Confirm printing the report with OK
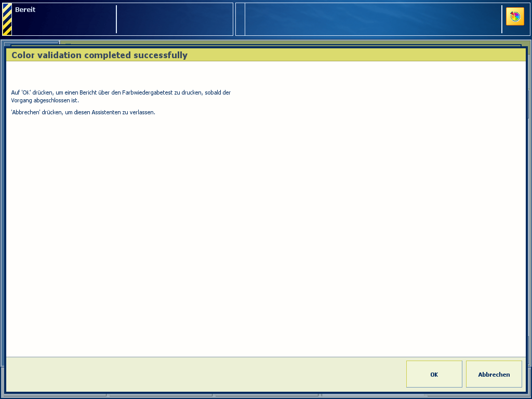This screenshot has height=399, width=532. click(x=434, y=374)
